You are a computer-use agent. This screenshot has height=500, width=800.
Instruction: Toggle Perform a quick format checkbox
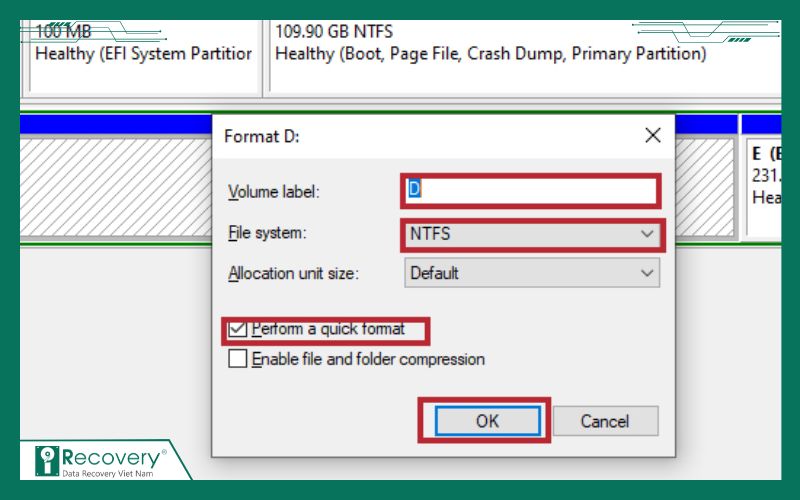click(x=237, y=329)
